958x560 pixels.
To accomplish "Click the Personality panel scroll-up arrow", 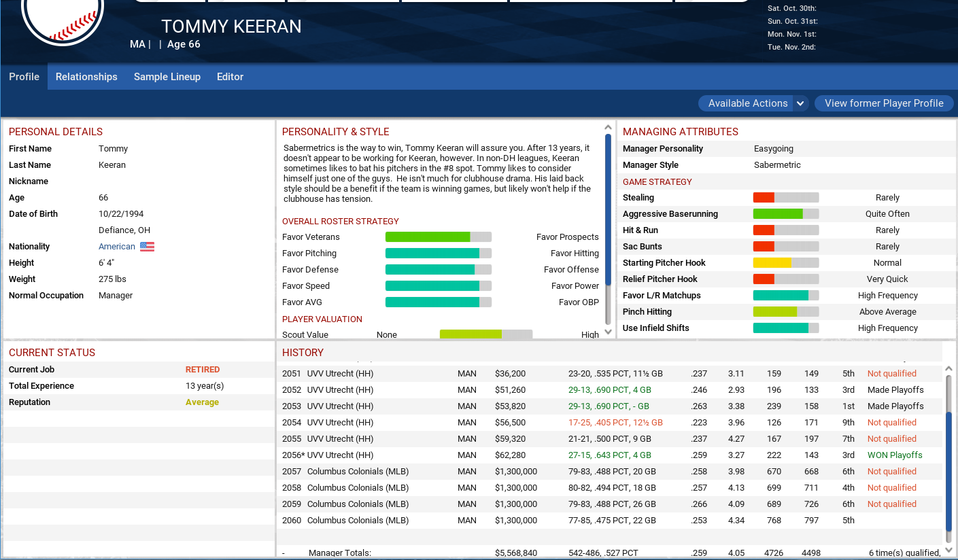I will [x=608, y=127].
